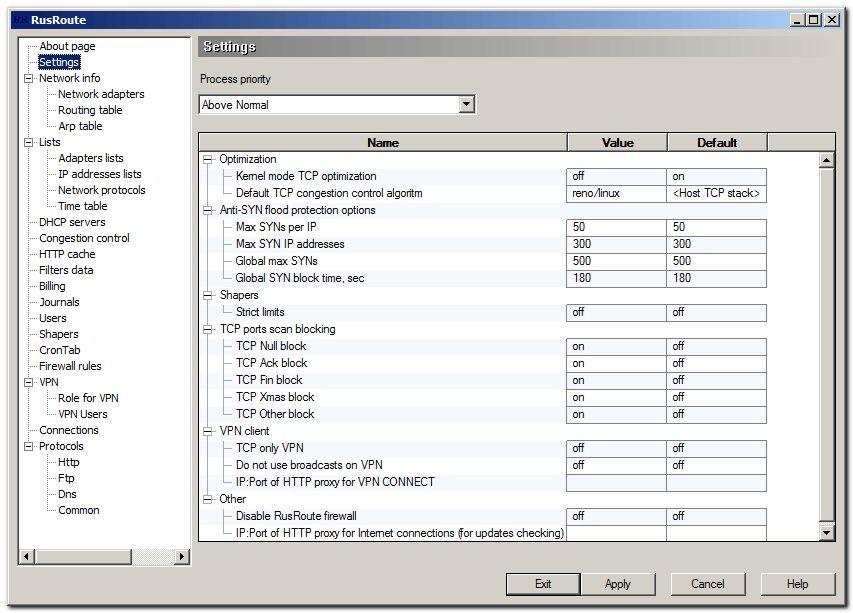Click the Cancel button
The image size is (853, 613).
click(x=707, y=584)
